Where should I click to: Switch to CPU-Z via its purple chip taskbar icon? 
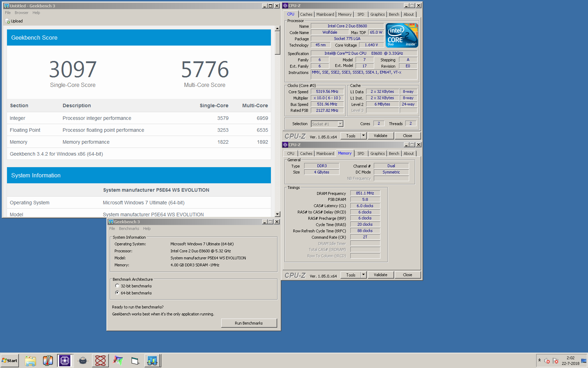pos(65,360)
